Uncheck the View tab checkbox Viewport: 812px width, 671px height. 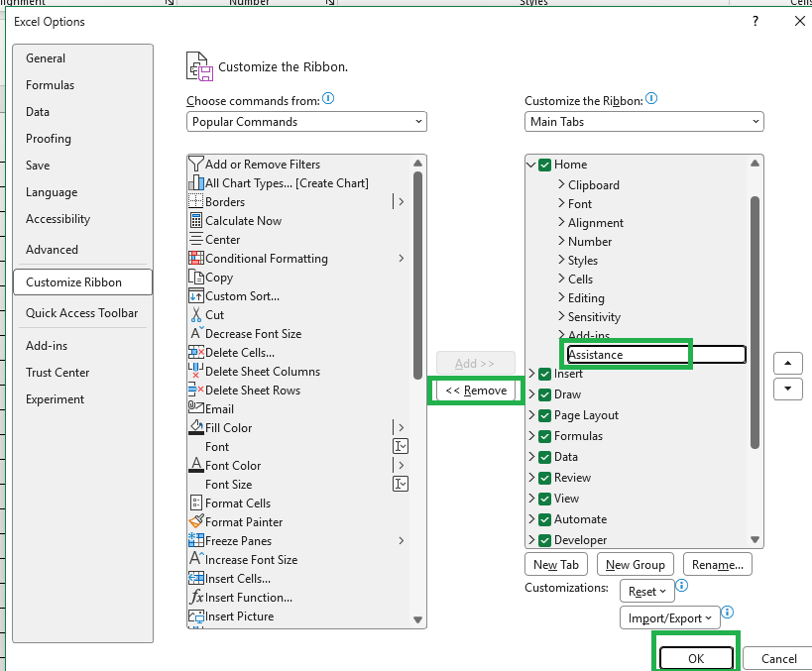tap(544, 499)
